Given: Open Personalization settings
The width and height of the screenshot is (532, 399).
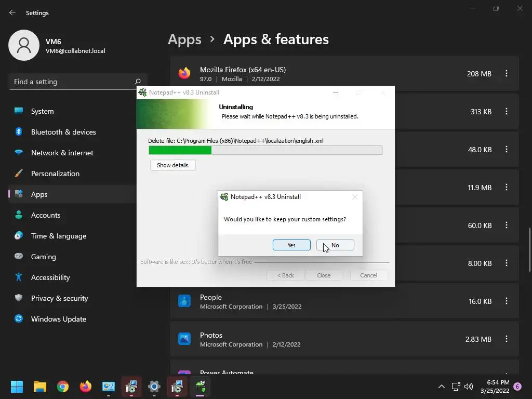Looking at the screenshot, I should click(73, 174).
